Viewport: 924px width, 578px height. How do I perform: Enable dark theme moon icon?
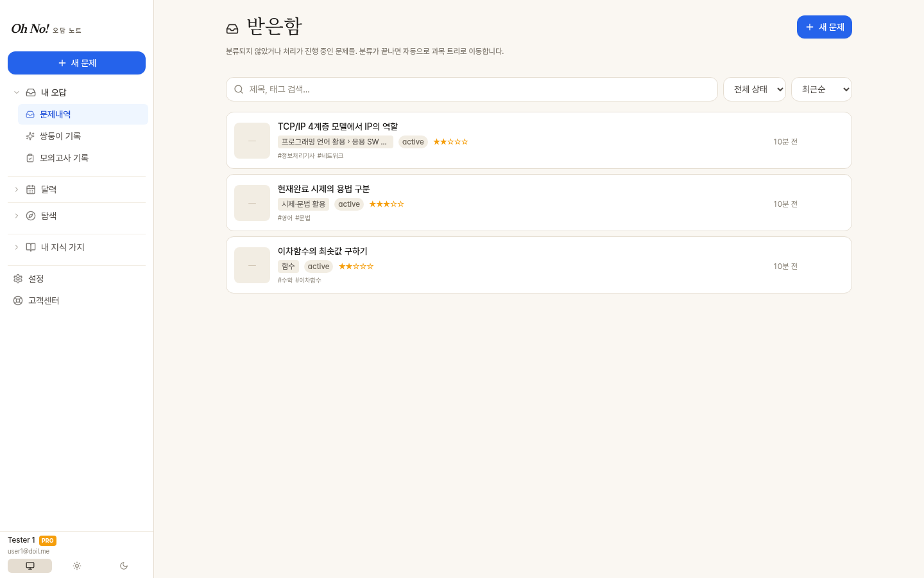124,566
